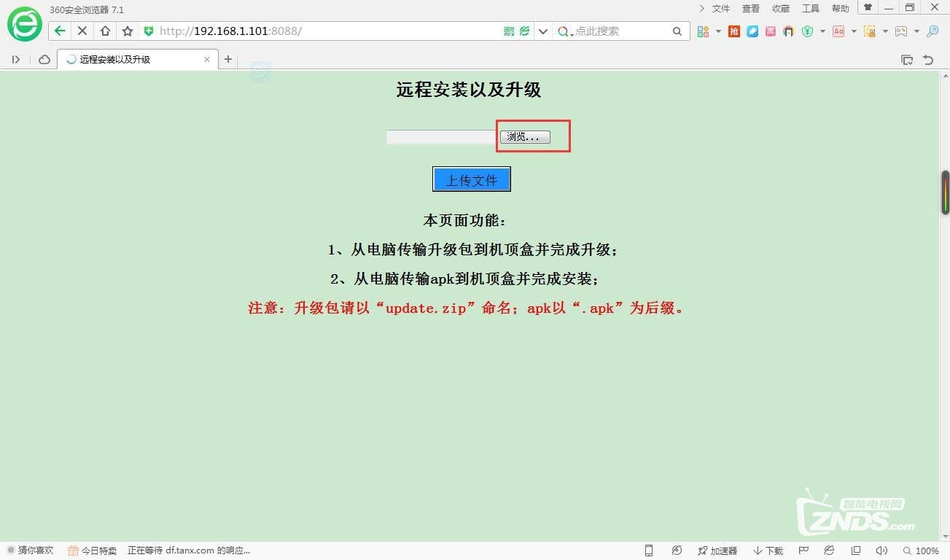Go to the browser home page
Viewport: 950px width, 560px height.
105,31
